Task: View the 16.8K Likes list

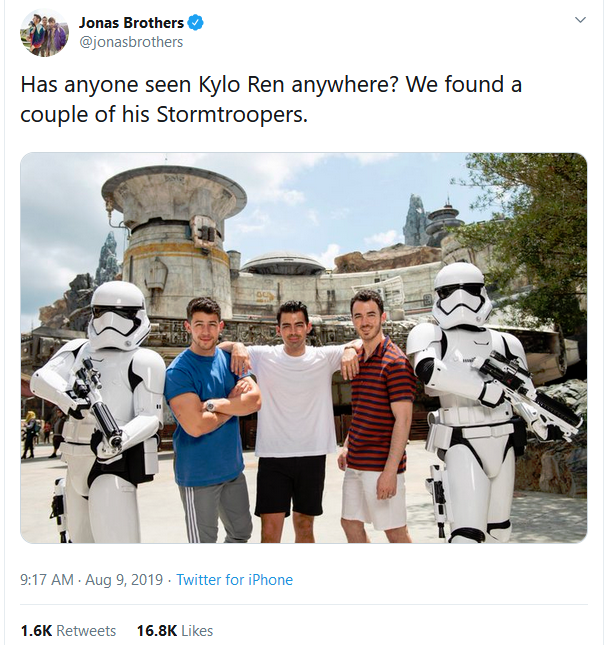Action: [x=175, y=631]
